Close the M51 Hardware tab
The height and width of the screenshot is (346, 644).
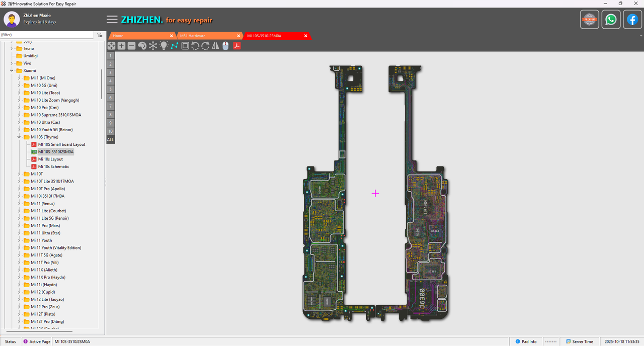(238, 36)
